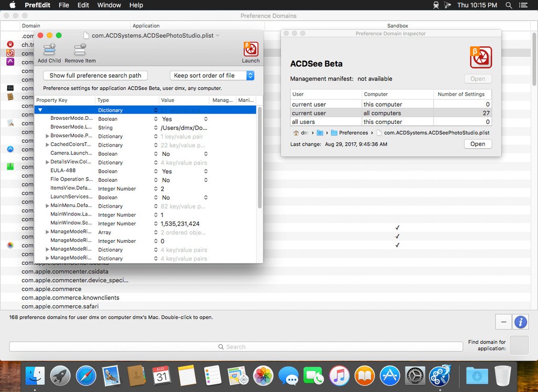Open Safari from the Dock
Viewport: 538px width, 392px height.
(86, 376)
